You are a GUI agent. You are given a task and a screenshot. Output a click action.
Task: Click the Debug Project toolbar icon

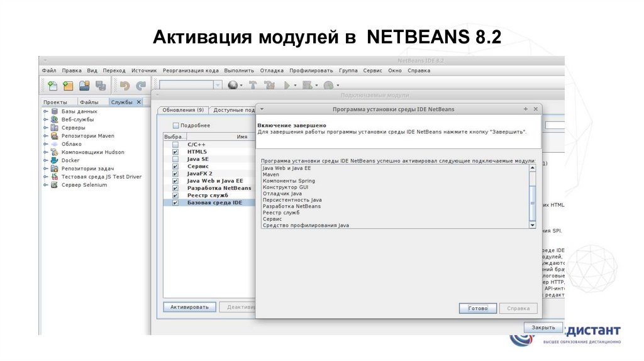click(307, 85)
